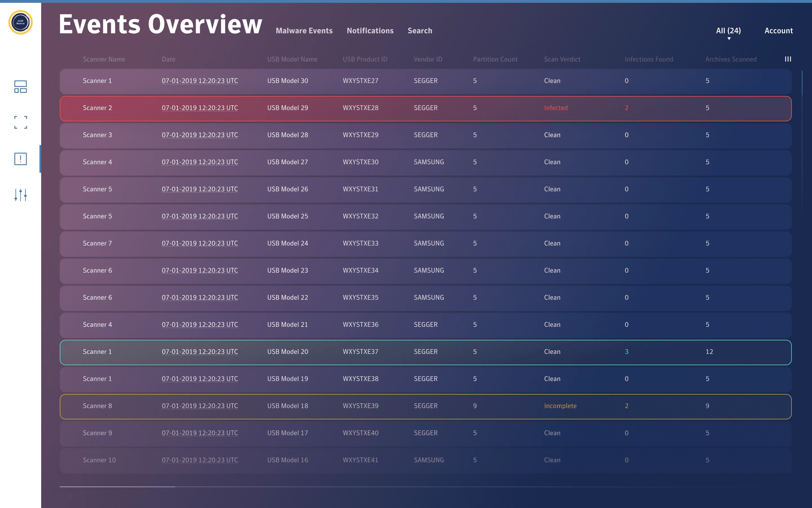Open the date link for USB Model 16
The height and width of the screenshot is (508, 812).
coord(200,460)
